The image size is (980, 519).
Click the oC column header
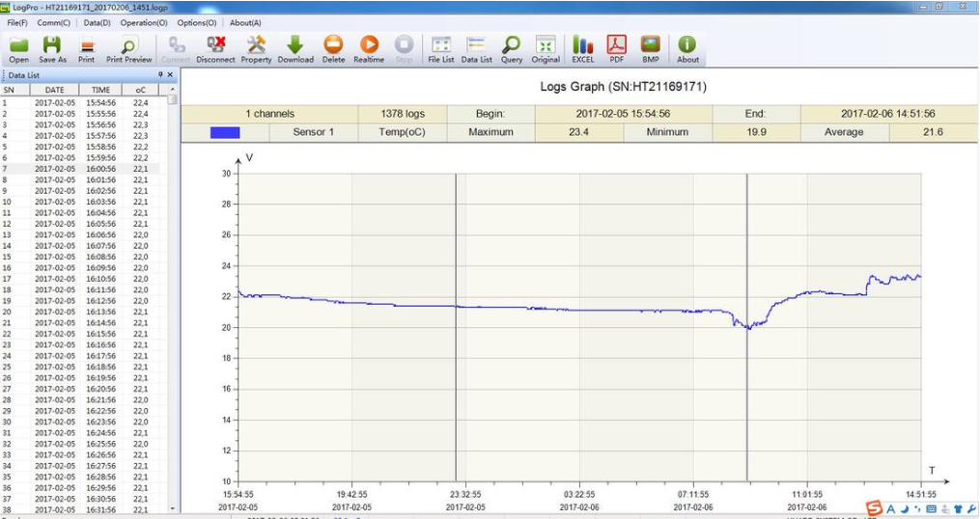[141, 90]
